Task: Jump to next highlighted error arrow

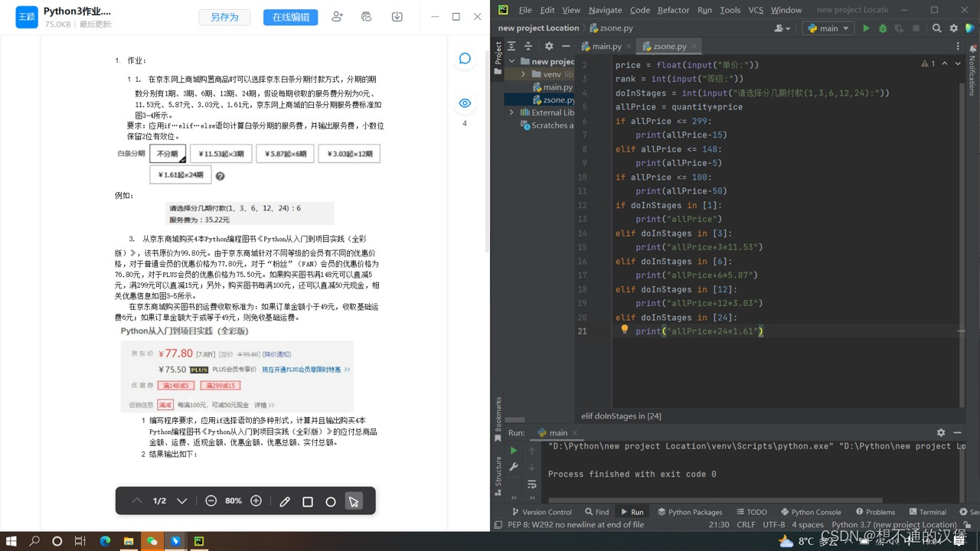Action: point(957,64)
